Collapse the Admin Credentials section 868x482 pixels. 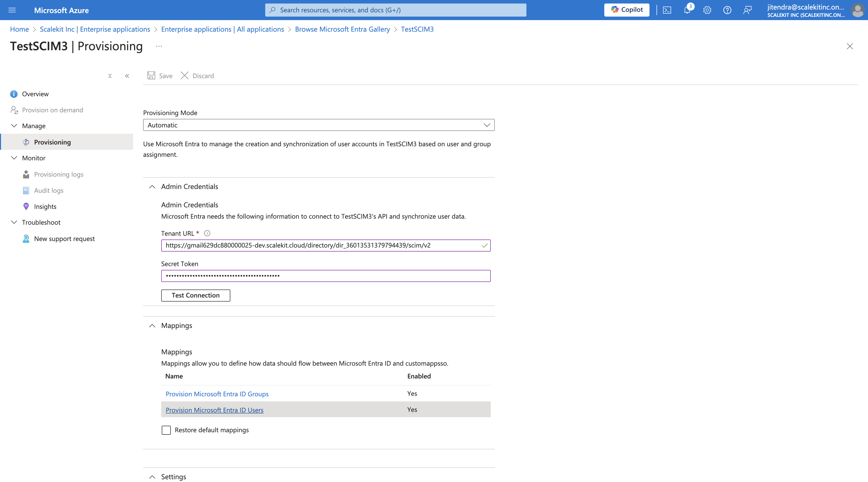pyautogui.click(x=152, y=187)
